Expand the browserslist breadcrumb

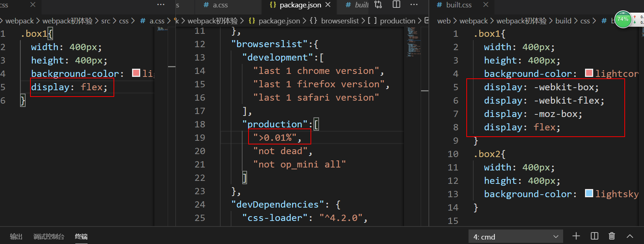click(340, 21)
